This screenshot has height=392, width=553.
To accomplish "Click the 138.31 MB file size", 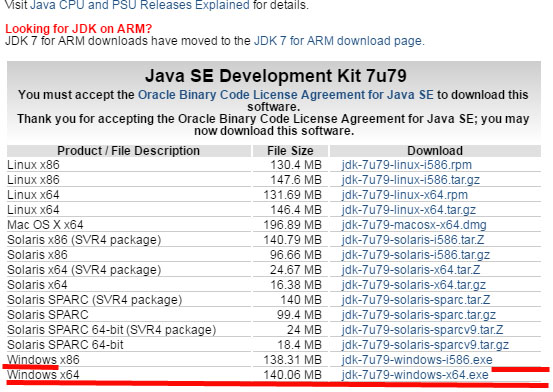I will 293,360.
